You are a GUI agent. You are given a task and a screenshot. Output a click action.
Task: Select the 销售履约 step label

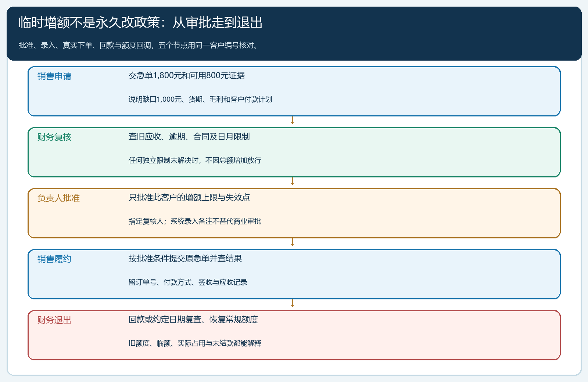(54, 259)
